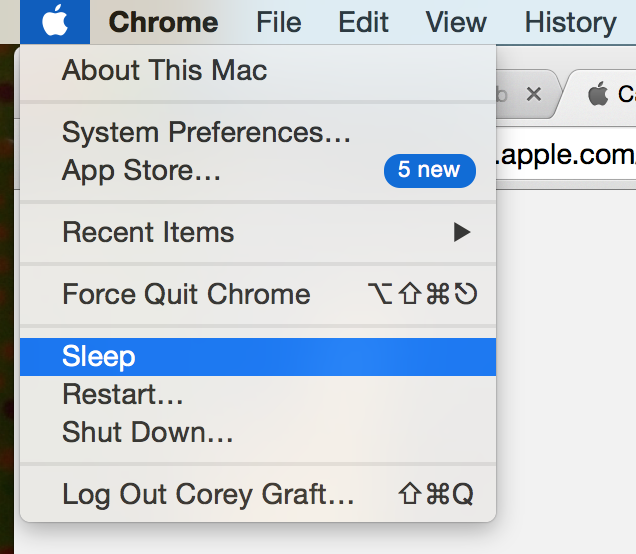Choose the App Store menu entry
This screenshot has width=636, height=554.
point(141,170)
